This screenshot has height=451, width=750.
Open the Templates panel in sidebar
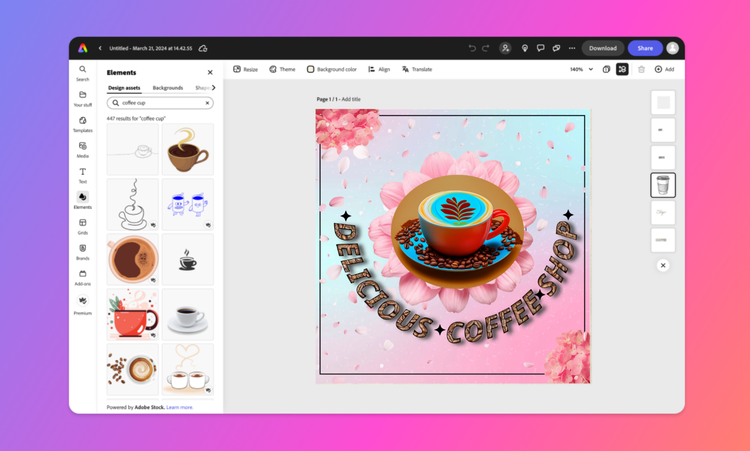coord(82,124)
